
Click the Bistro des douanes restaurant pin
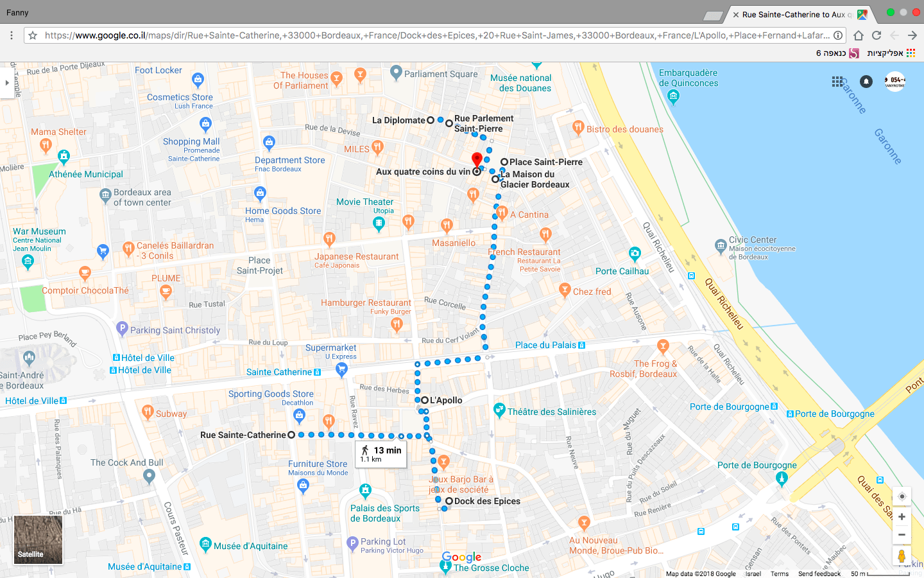578,127
